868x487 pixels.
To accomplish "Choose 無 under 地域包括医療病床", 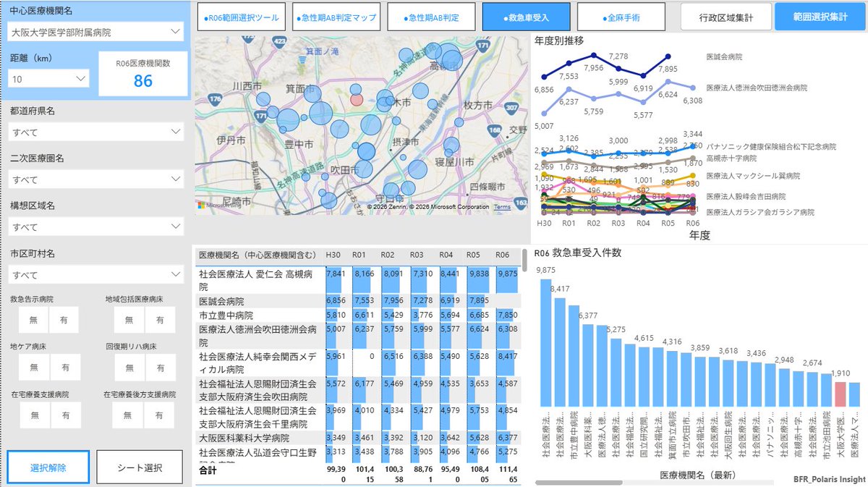I will pyautogui.click(x=129, y=320).
